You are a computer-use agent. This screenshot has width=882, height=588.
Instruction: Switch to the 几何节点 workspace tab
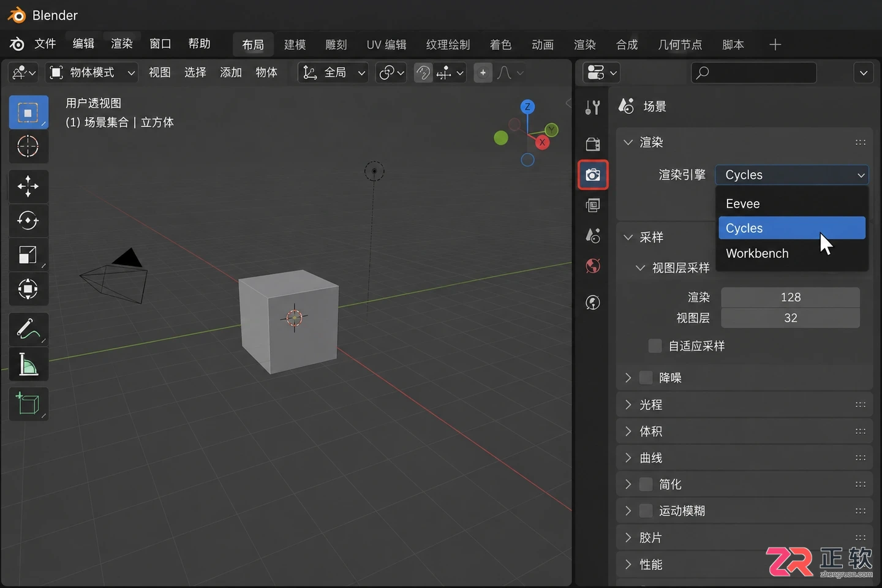[x=680, y=45]
